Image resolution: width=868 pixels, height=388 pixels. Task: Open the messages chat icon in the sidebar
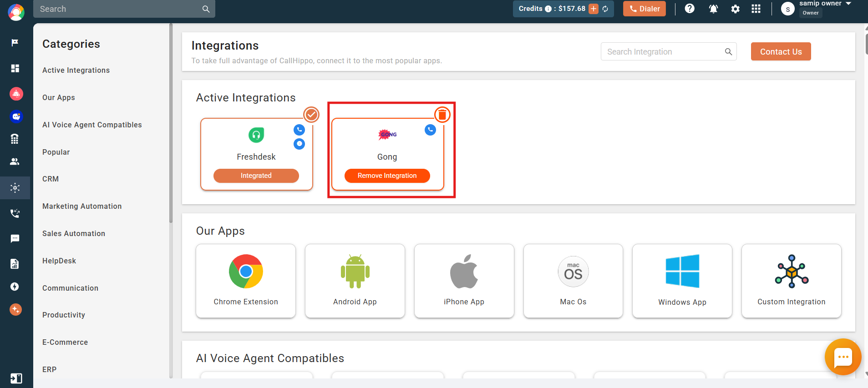pyautogui.click(x=15, y=239)
